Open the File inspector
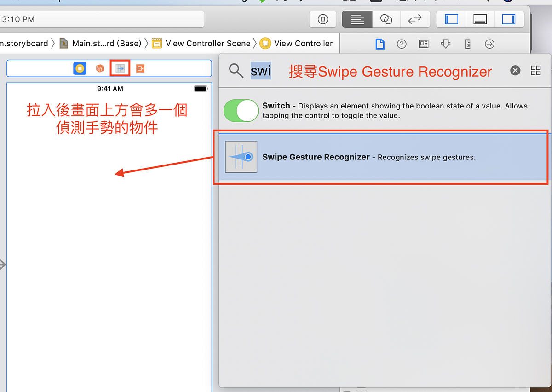This screenshot has width=552, height=392. click(x=380, y=43)
